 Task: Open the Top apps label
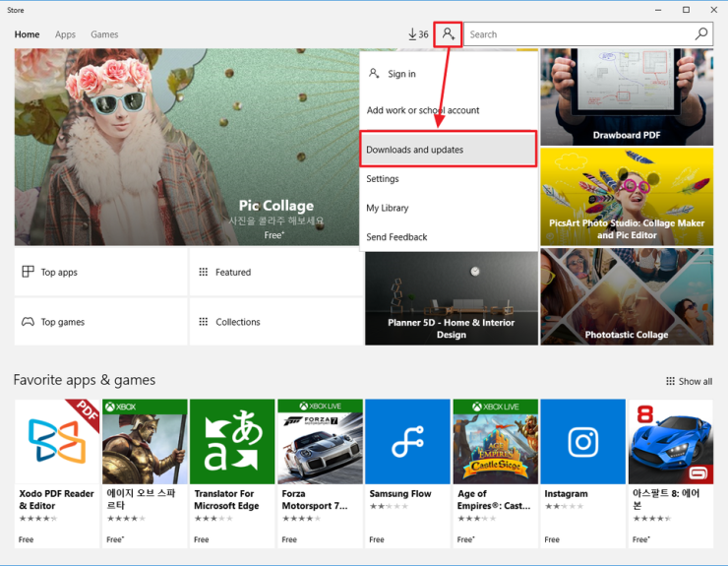point(59,273)
